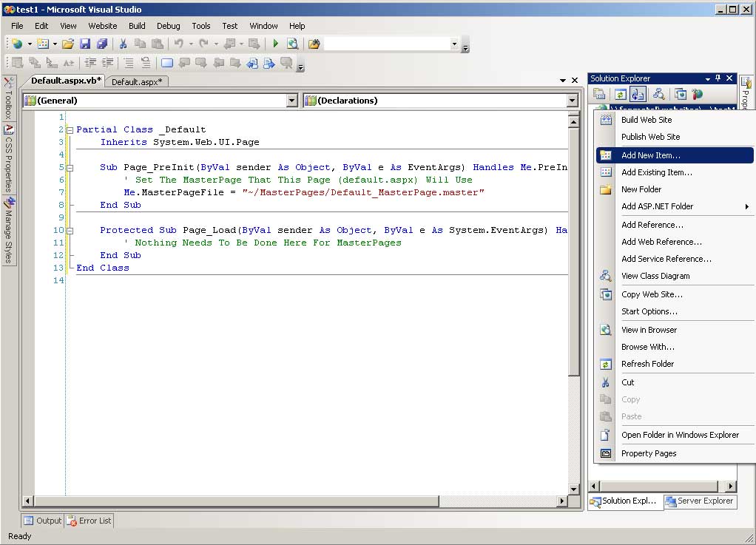This screenshot has width=756, height=545.
Task: Click the Toggle Bookmark toolbar icon
Action: [x=167, y=63]
